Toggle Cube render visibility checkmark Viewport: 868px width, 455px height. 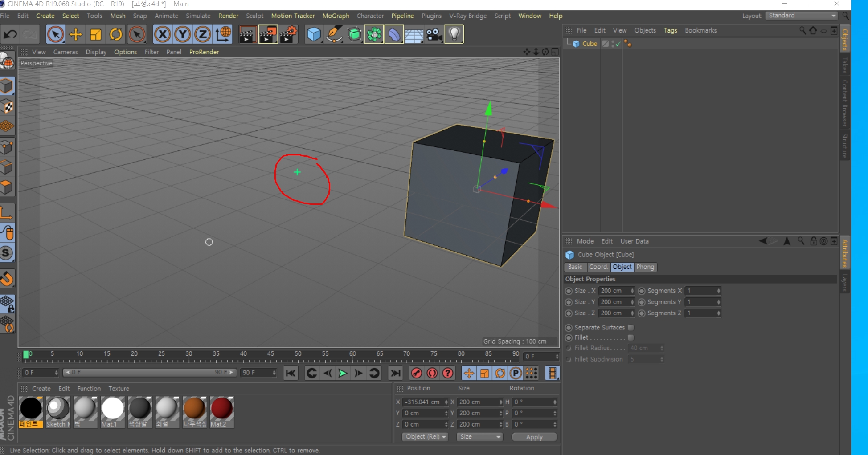[618, 44]
